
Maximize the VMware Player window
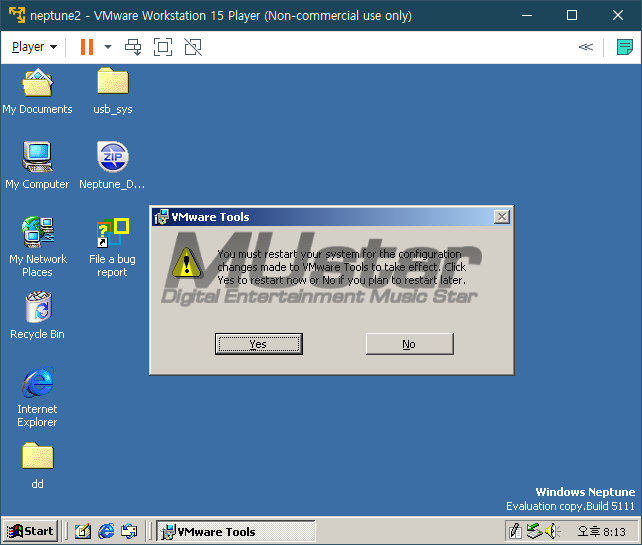572,15
